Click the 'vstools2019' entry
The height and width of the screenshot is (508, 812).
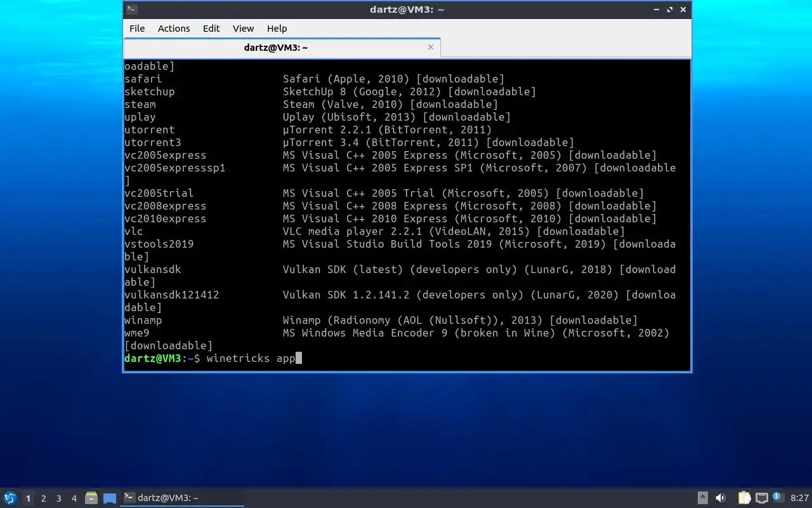pos(159,244)
